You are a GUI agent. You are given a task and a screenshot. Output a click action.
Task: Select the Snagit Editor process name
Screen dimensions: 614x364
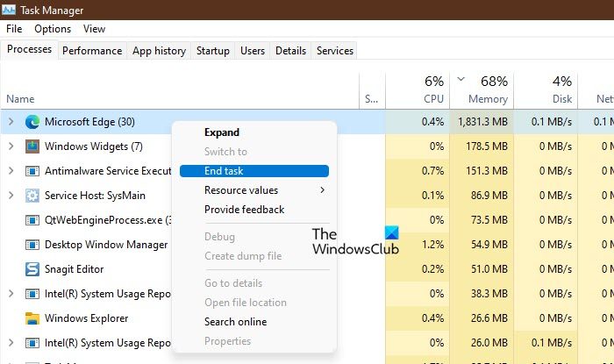tap(74, 269)
